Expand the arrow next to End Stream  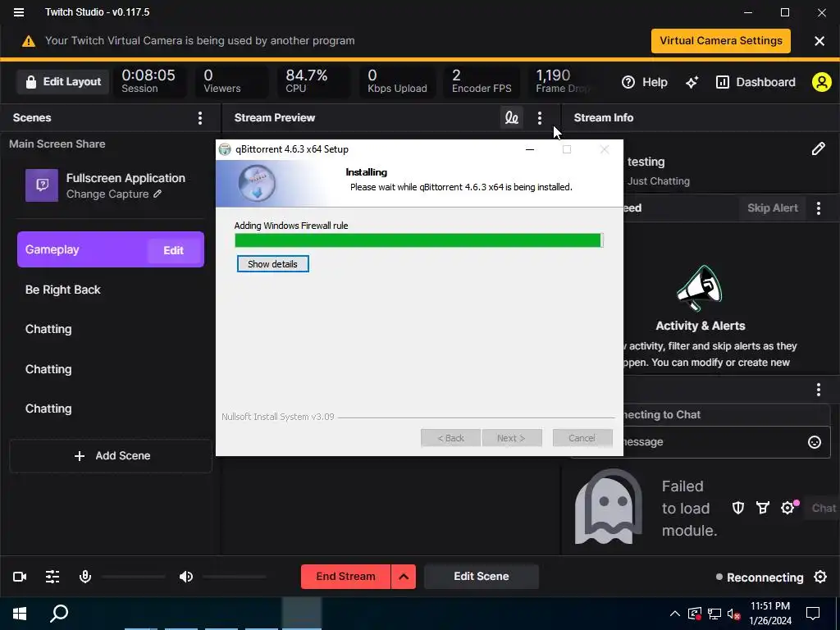click(404, 577)
